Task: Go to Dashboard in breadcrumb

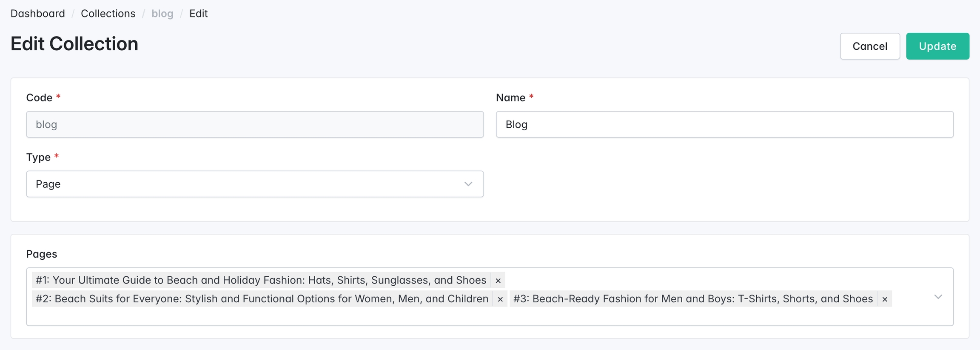Action: [x=38, y=14]
